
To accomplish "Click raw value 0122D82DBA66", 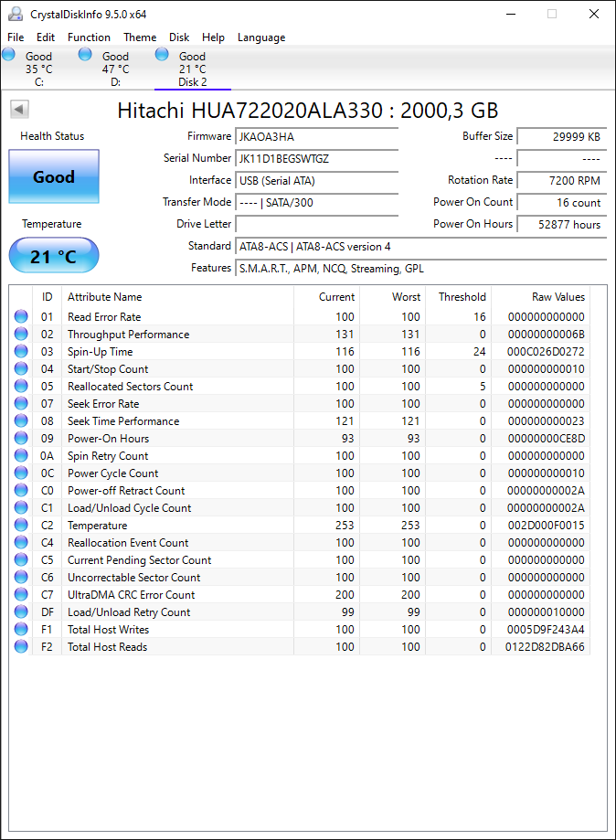I will 545,646.
